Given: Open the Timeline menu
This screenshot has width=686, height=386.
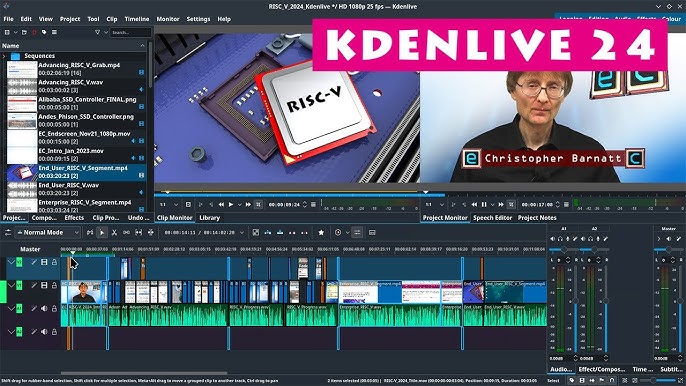Looking at the screenshot, I should (136, 19).
